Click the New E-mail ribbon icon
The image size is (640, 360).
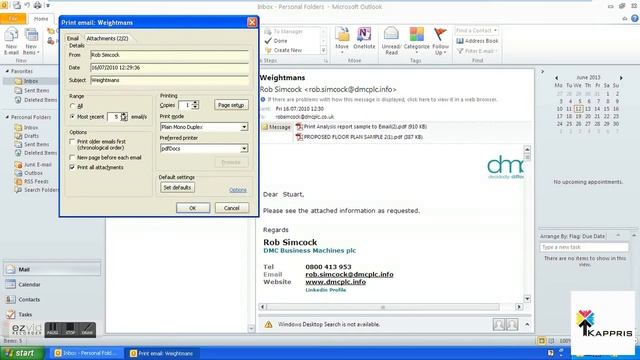(x=11, y=41)
